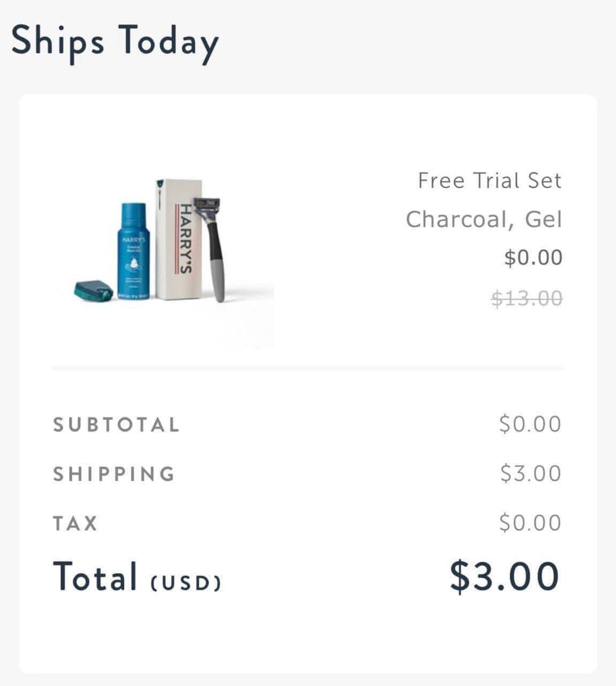The width and height of the screenshot is (616, 686).
Task: Select the Free Trial Set title
Action: (x=490, y=180)
